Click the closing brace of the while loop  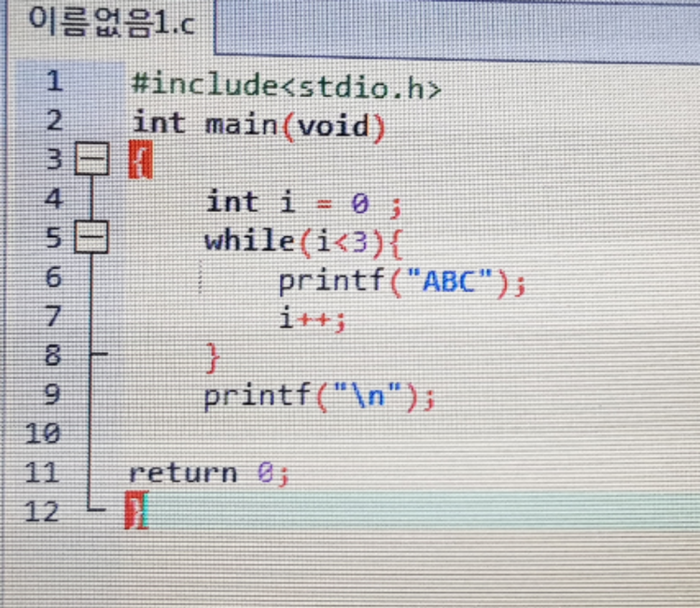click(214, 358)
